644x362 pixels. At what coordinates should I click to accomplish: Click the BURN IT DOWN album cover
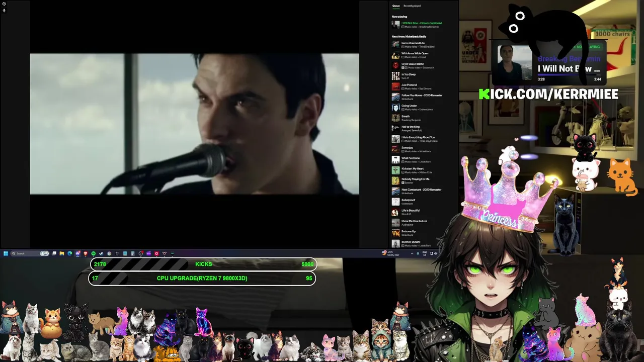(x=396, y=243)
